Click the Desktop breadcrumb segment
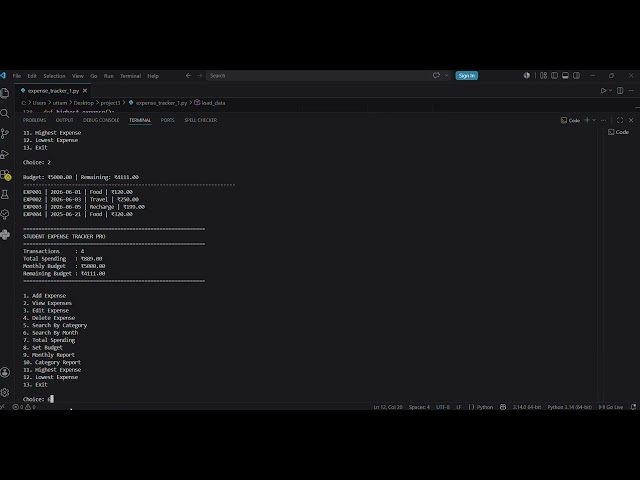The width and height of the screenshot is (640, 480). 83,103
